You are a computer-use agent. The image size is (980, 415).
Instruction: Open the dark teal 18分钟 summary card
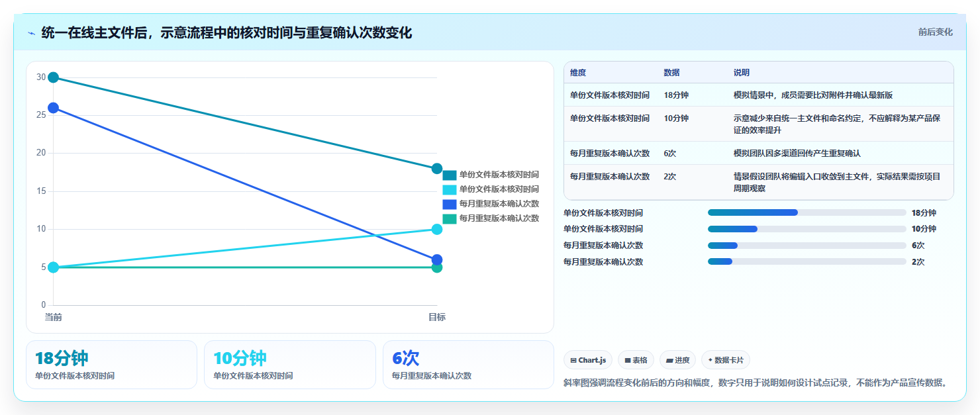tap(111, 365)
